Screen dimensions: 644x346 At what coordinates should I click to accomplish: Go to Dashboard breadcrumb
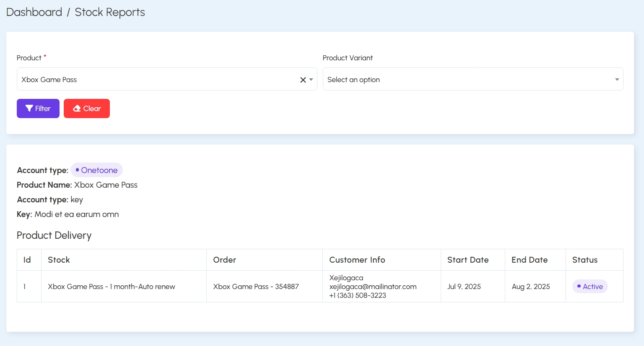pos(34,12)
